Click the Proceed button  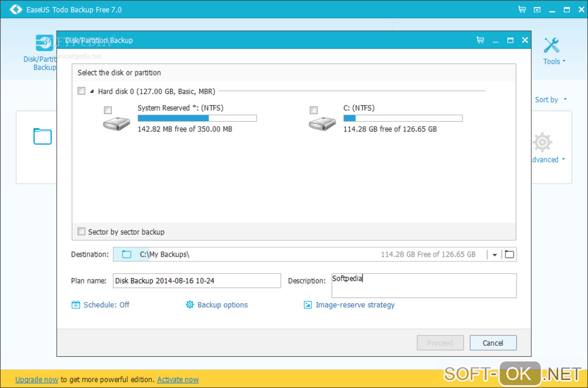point(440,342)
